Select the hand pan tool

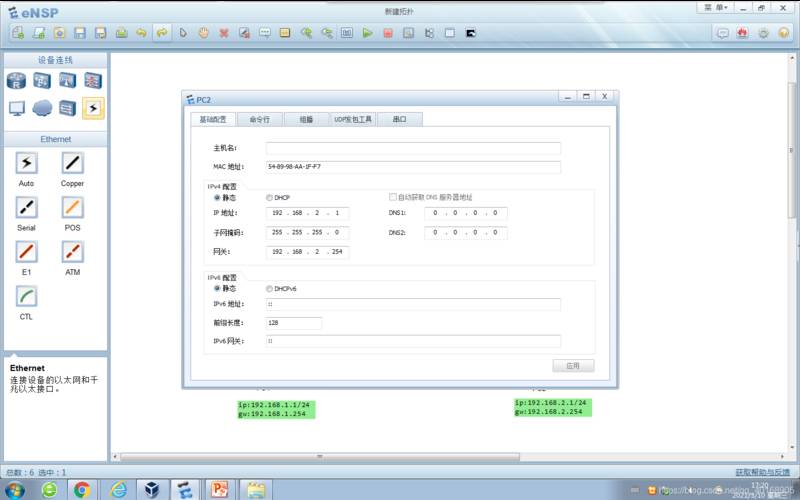click(204, 33)
